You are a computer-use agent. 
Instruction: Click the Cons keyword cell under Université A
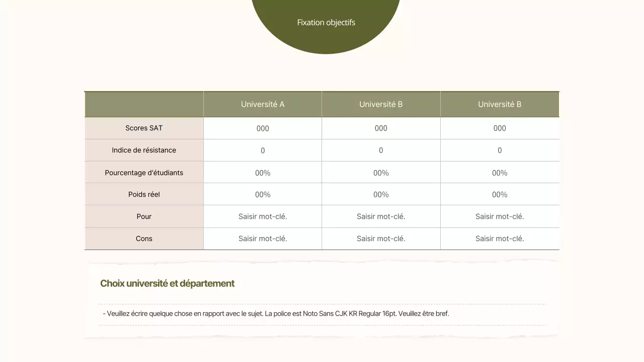[x=263, y=239]
